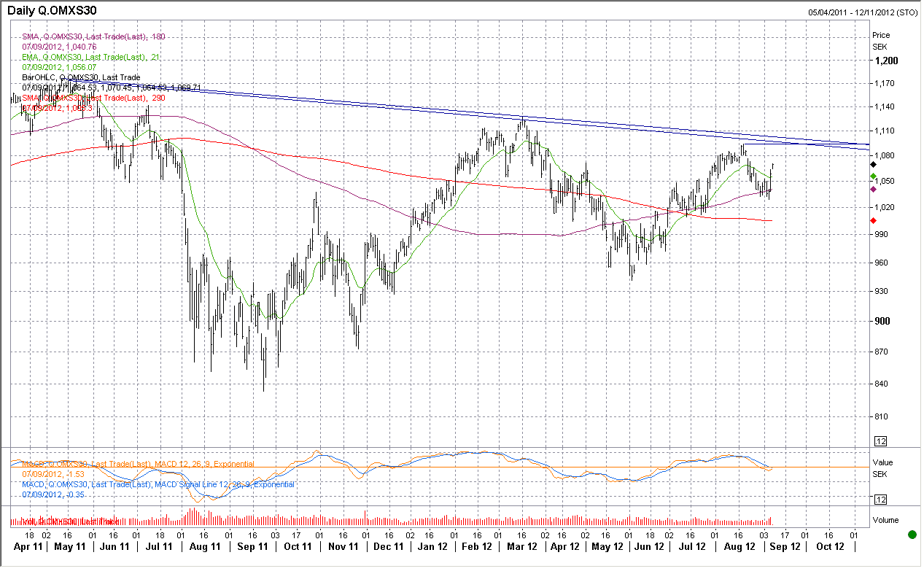Click the black last-price marker on price axis
924x582 pixels.
coord(874,165)
